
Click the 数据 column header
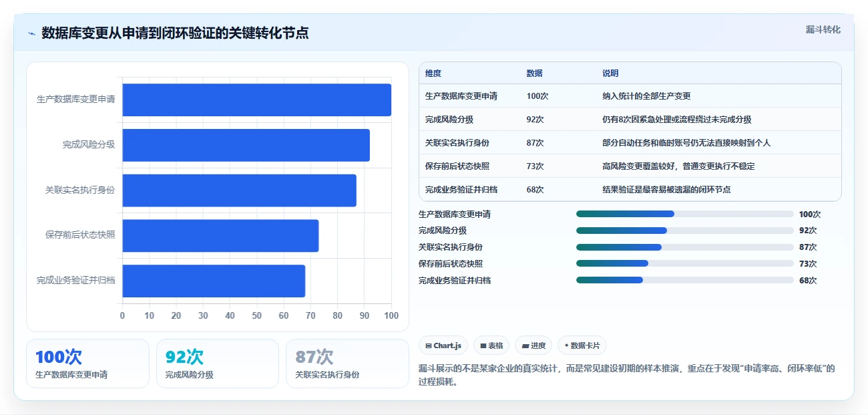click(x=534, y=74)
